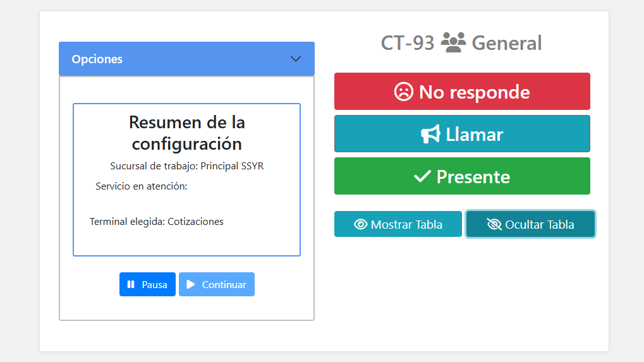Click the crossed-out eye icon on Ocultar Tabla

[x=494, y=224]
